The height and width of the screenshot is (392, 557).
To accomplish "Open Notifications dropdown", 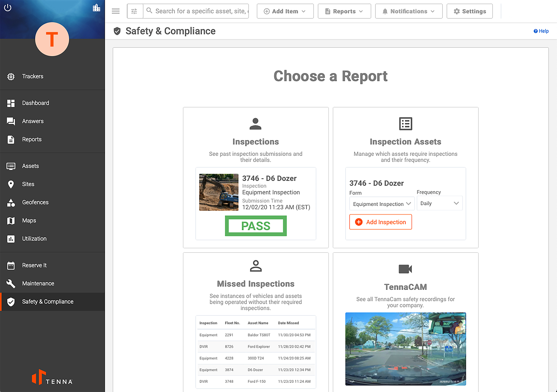I will [x=408, y=11].
